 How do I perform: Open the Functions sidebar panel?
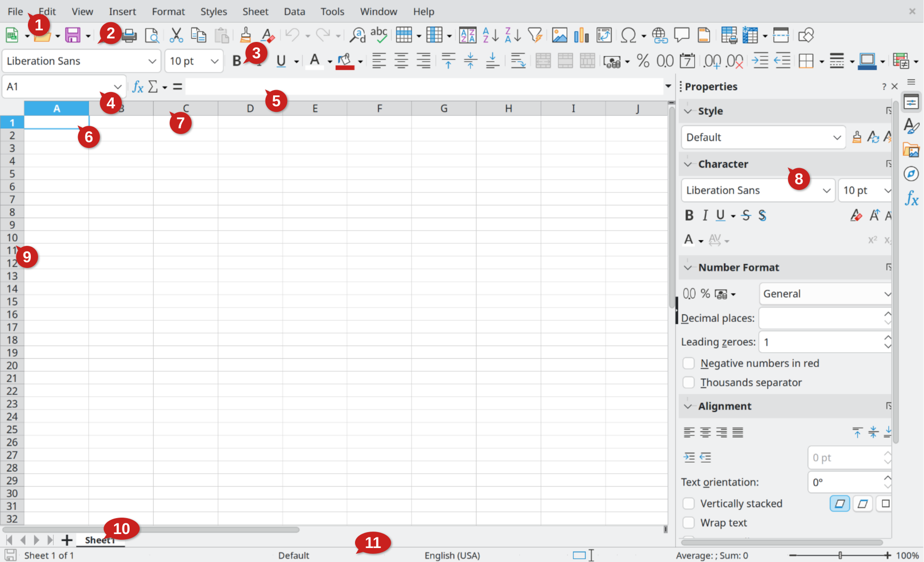tap(911, 199)
